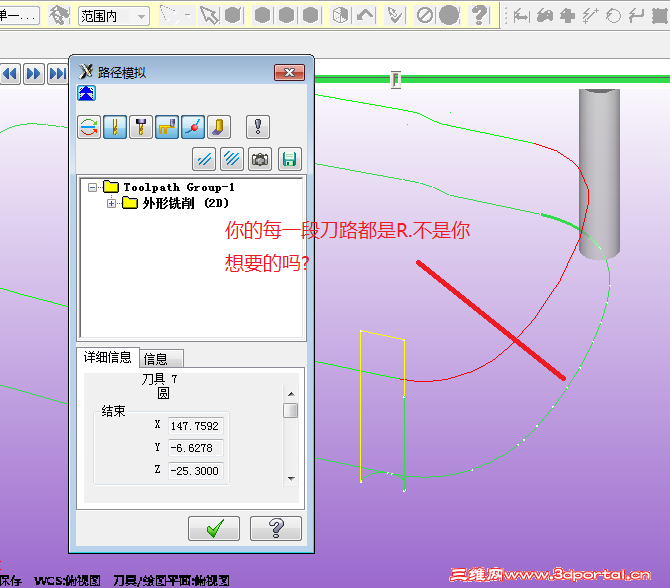Click the greyed cube solid icon in toolbar
Image resolution: width=670 pixels, height=588 pixels.
point(341,16)
